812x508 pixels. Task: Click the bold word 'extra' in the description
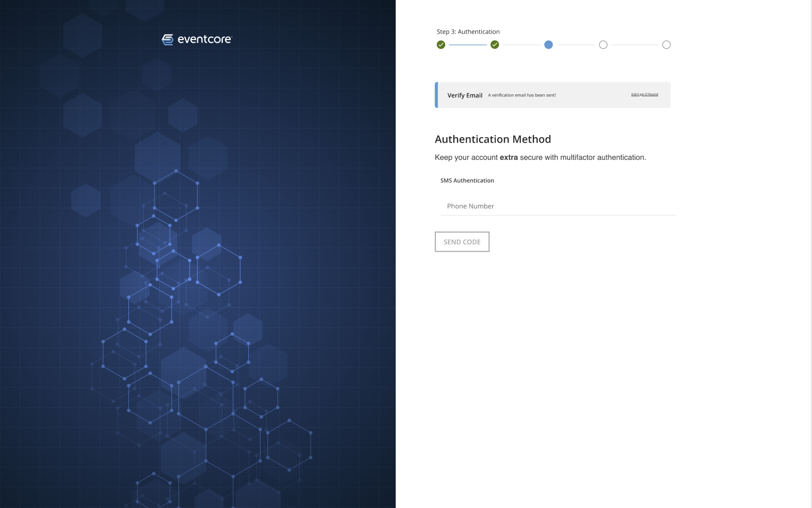point(508,158)
